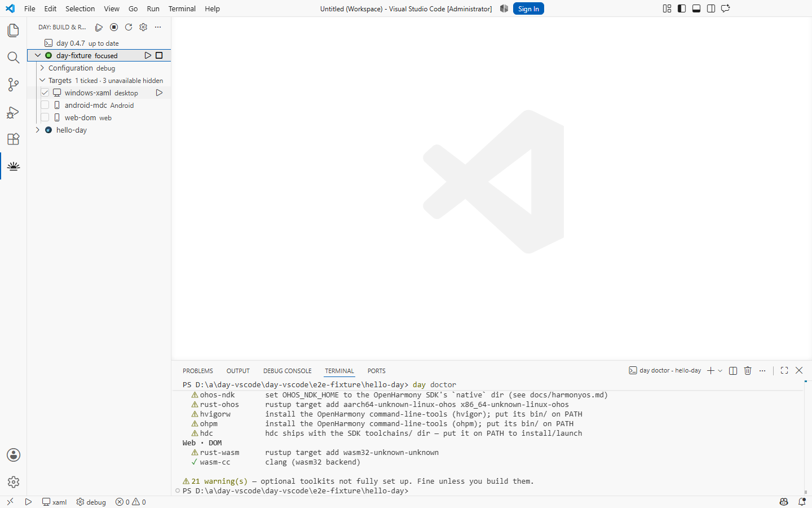Image resolution: width=812 pixels, height=508 pixels.
Task: Collapse the day-fixture tree node
Action: (38, 55)
